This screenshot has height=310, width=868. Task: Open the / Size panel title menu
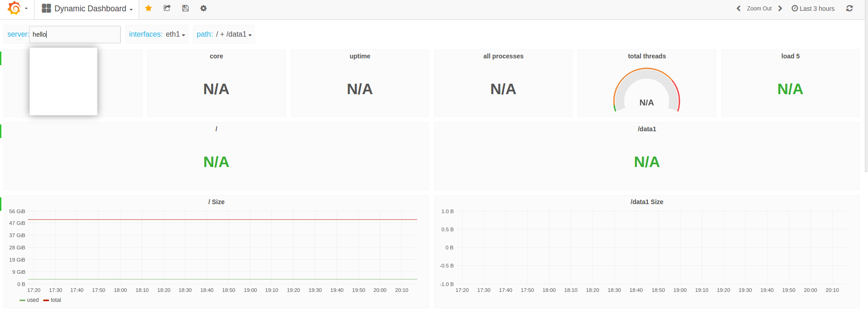coord(216,202)
